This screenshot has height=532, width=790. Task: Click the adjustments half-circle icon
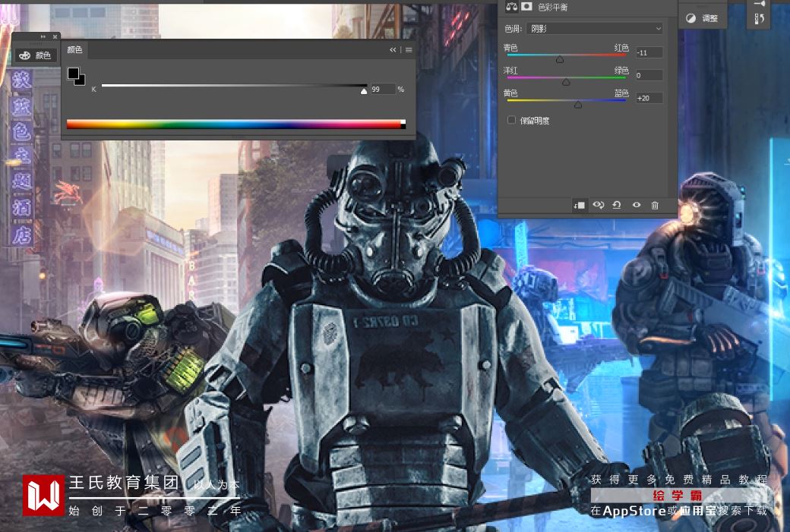690,18
